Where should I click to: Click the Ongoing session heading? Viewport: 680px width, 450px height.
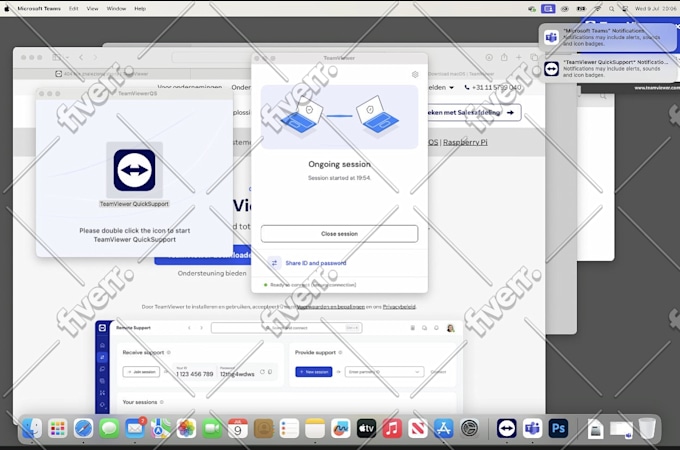pyautogui.click(x=340, y=164)
